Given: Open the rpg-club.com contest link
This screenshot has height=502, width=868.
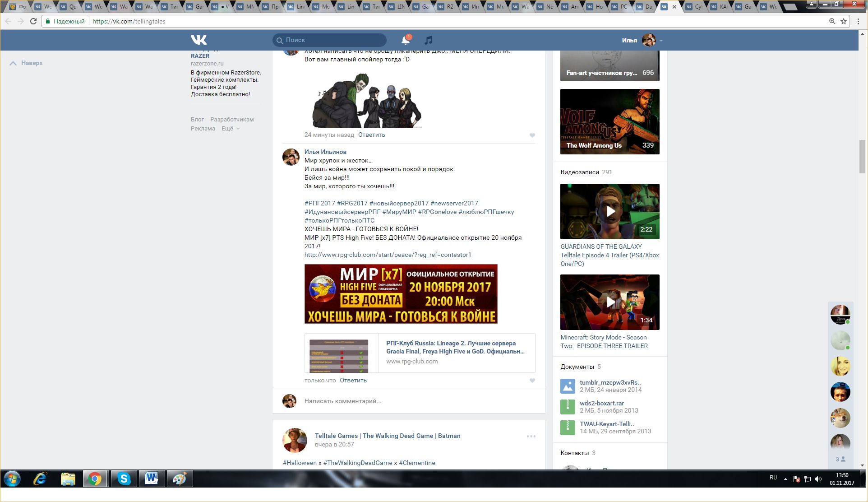Looking at the screenshot, I should point(388,255).
